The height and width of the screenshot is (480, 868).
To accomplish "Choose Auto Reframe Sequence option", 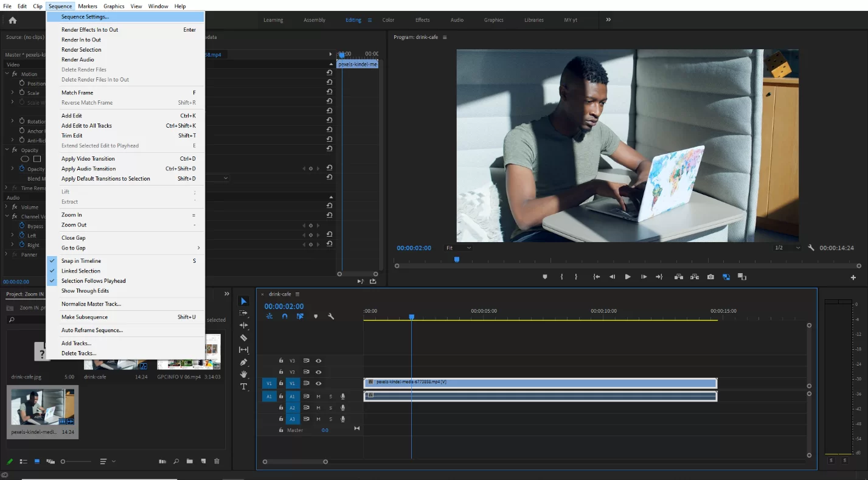I will point(126,330).
